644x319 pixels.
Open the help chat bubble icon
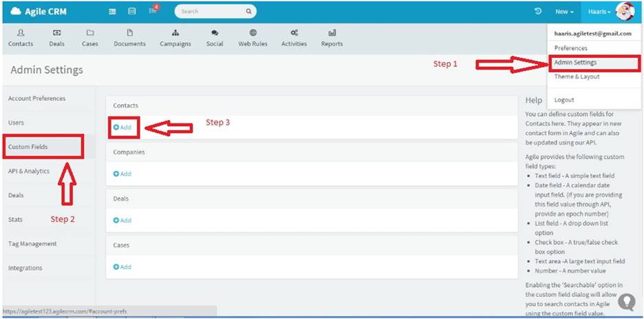tap(627, 302)
